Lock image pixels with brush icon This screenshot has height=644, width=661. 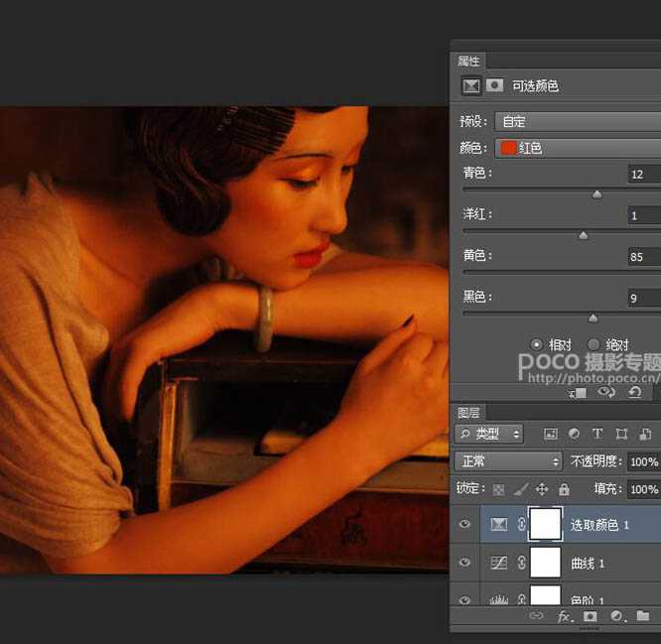click(521, 489)
